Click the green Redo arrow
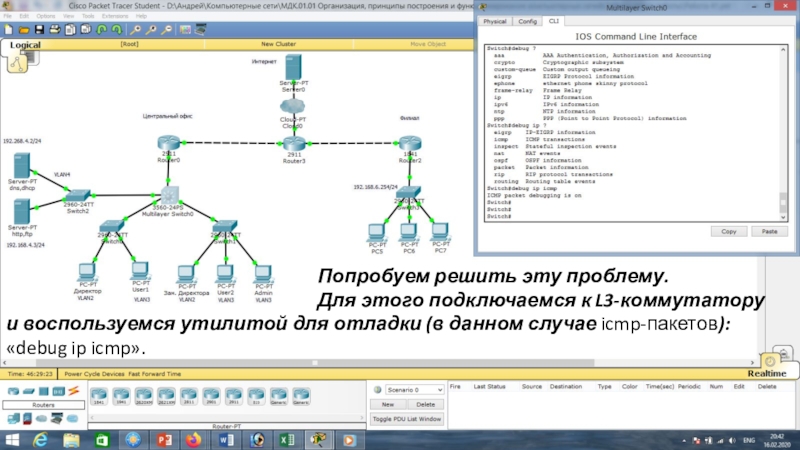This screenshot has height=450, width=800. click(117, 30)
